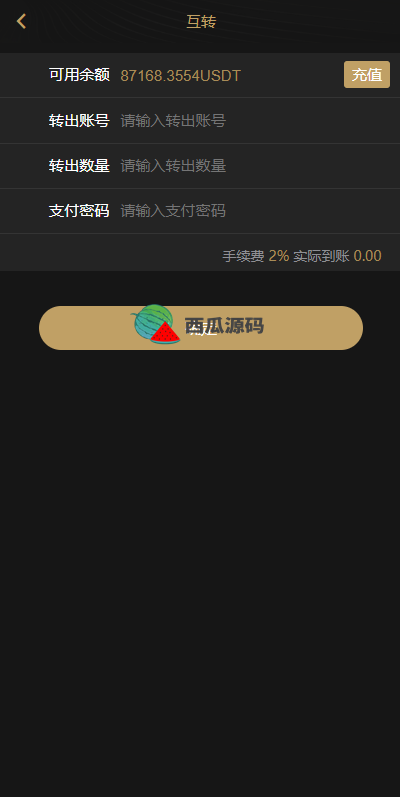Viewport: 400px width, 797px height.
Task: Click the 可用余额 label
Action: 79,75
